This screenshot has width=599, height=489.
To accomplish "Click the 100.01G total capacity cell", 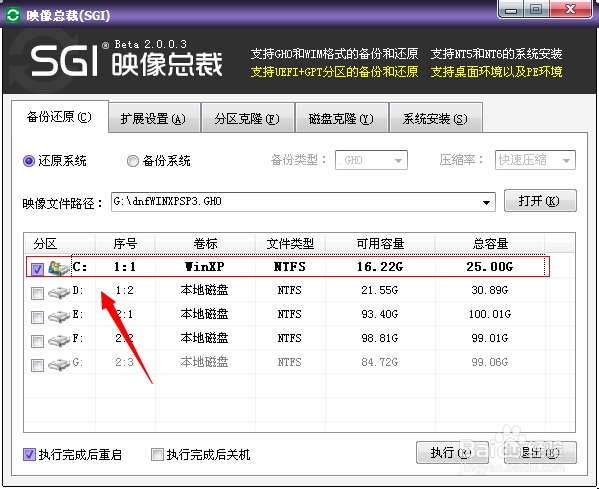I will (x=490, y=314).
